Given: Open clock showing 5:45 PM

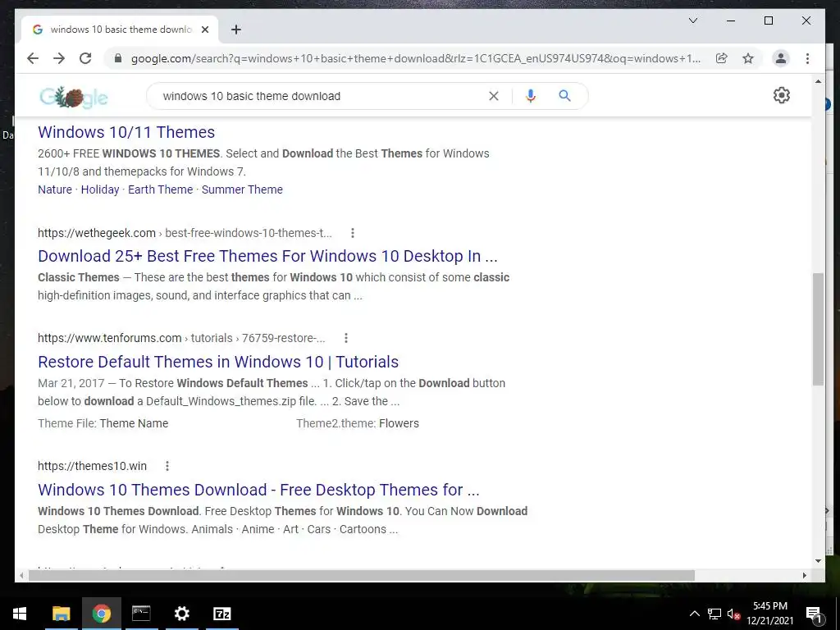Looking at the screenshot, I should pyautogui.click(x=769, y=614).
